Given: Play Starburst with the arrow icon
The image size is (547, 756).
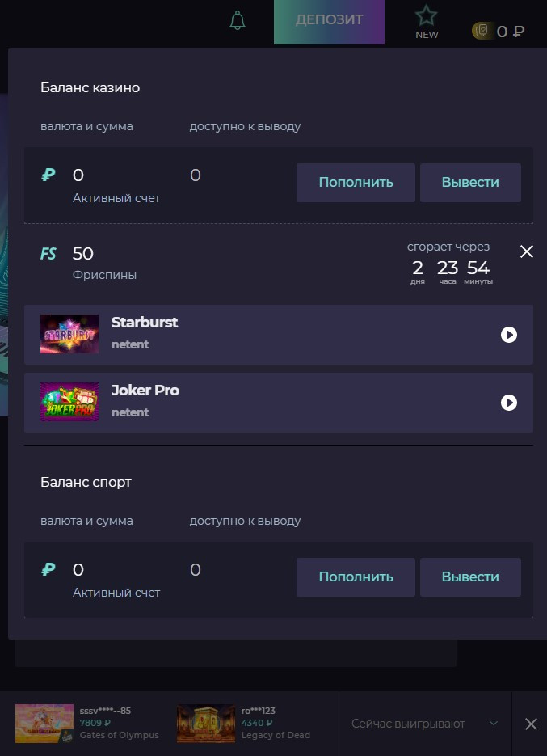Looking at the screenshot, I should pyautogui.click(x=509, y=335).
